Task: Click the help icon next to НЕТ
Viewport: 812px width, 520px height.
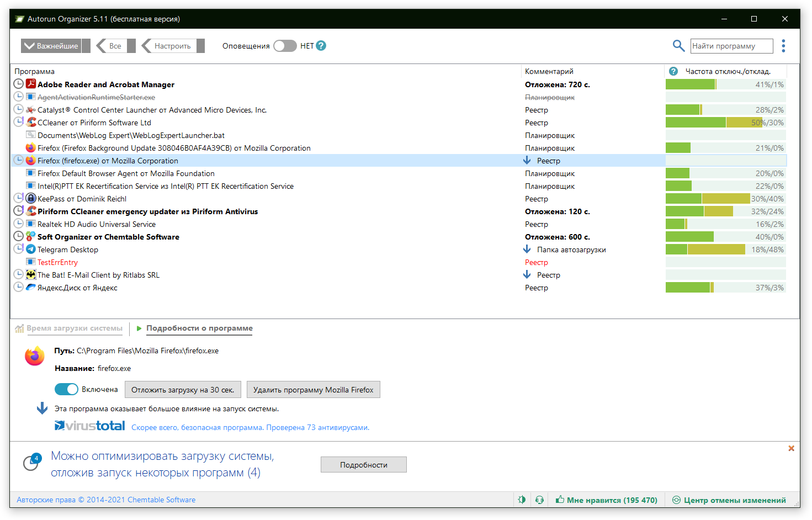Action: 321,46
